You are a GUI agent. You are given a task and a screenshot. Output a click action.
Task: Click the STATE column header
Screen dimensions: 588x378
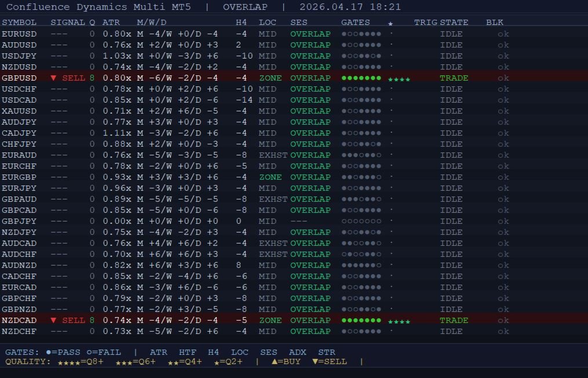click(x=454, y=23)
